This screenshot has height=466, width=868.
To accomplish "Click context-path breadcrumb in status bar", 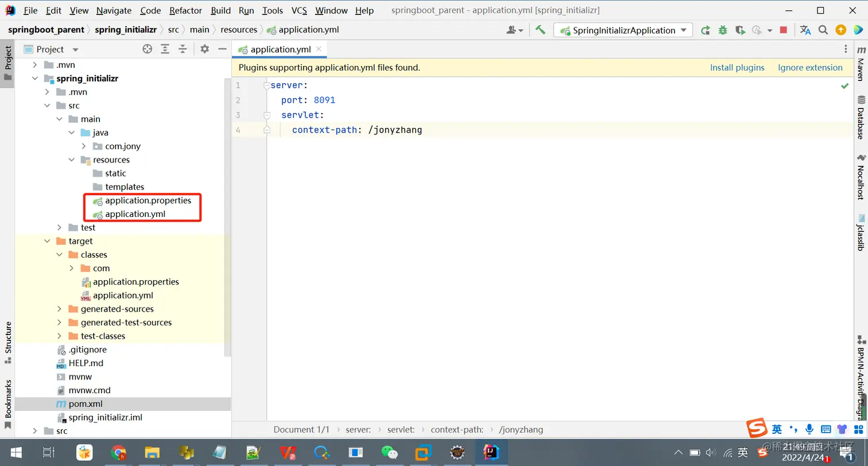I will [456, 429].
